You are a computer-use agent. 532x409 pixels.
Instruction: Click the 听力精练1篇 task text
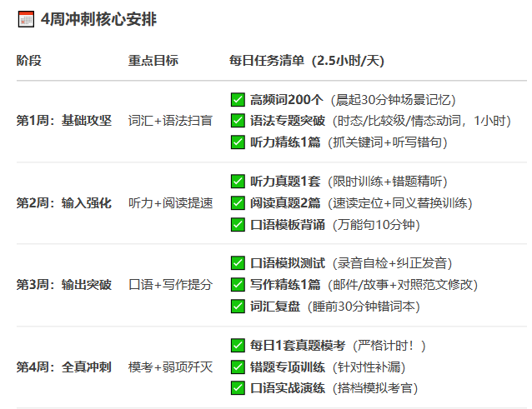tap(285, 142)
